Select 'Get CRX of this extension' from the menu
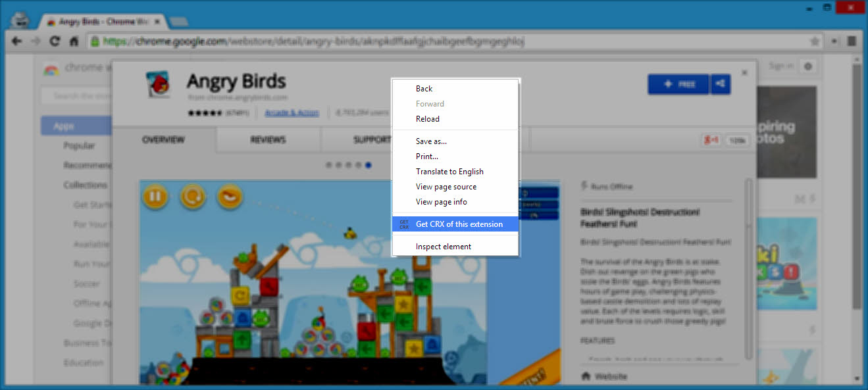 (x=455, y=224)
